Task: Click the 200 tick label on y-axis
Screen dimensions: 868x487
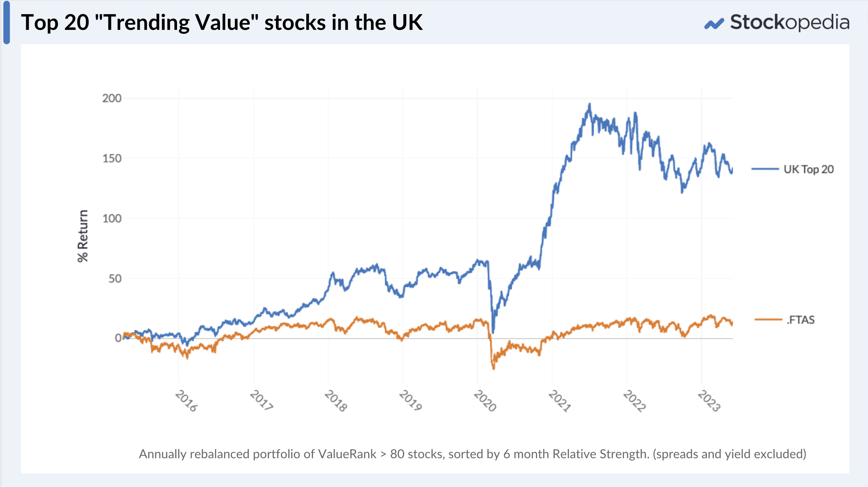Action: pyautogui.click(x=112, y=99)
